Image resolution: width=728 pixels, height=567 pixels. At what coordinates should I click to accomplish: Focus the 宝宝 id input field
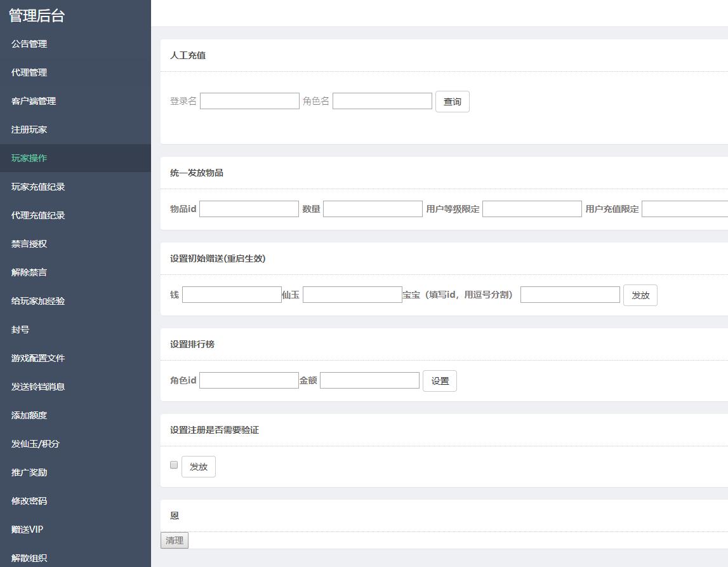pos(570,295)
